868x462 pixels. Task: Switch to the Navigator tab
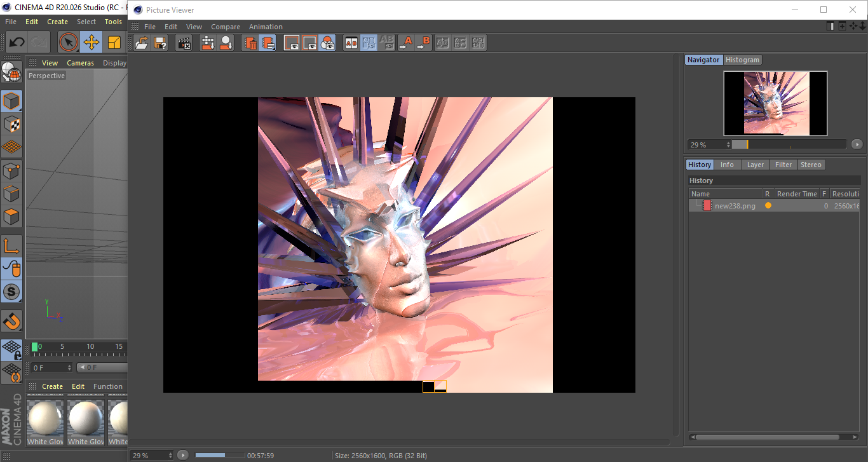pos(703,60)
